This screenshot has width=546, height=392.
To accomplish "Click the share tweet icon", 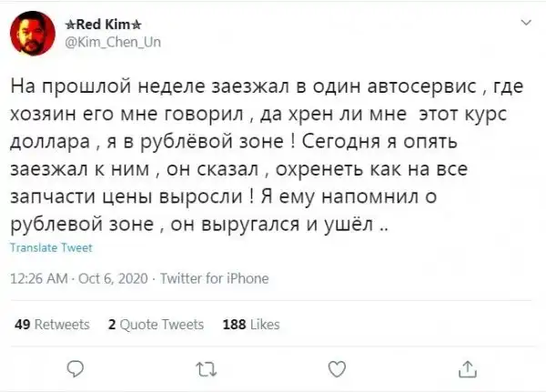I will (x=468, y=367).
